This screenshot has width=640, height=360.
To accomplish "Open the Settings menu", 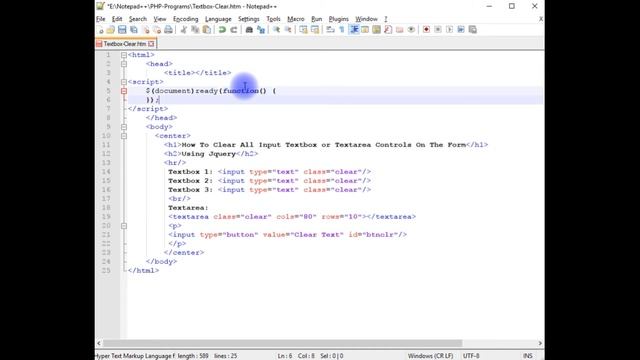I will (249, 19).
